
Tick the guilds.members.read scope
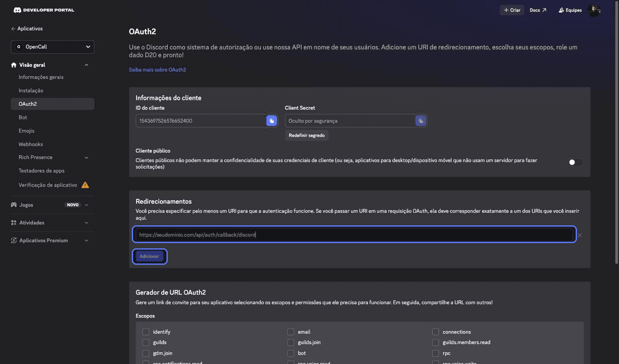click(x=435, y=342)
